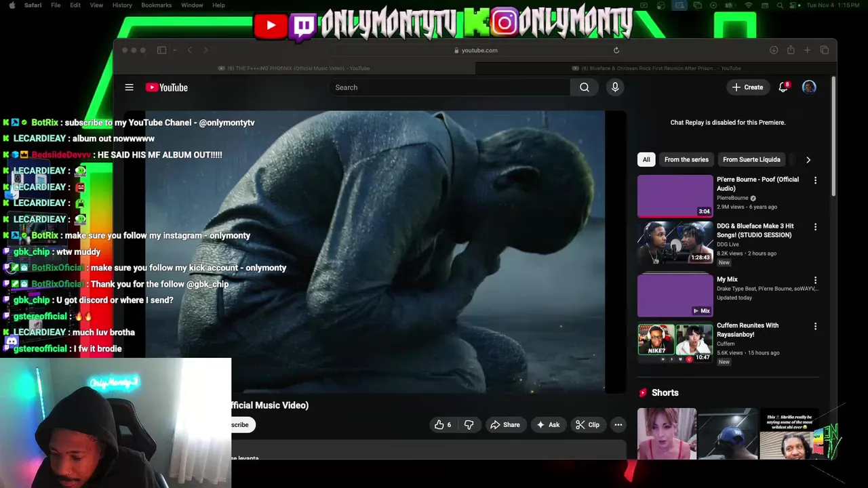Select the From the series chip
Viewport: 868px width, 488px height.
(x=686, y=159)
